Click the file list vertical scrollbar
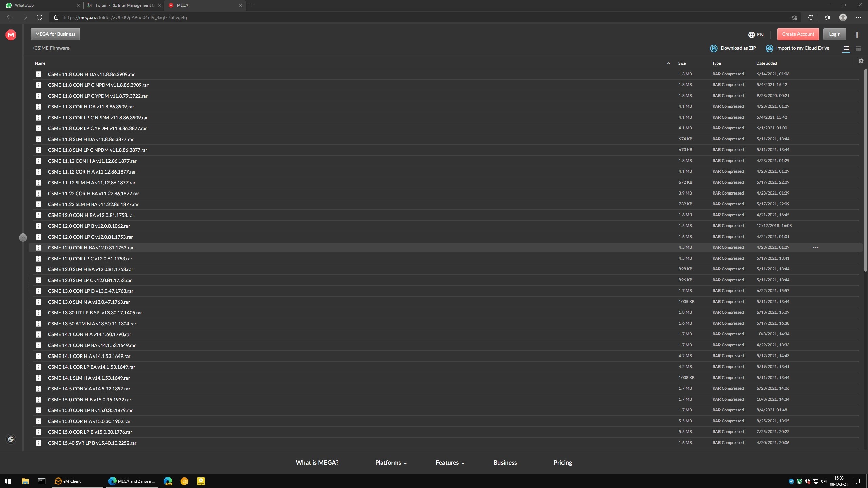This screenshot has width=868, height=488. [x=865, y=170]
